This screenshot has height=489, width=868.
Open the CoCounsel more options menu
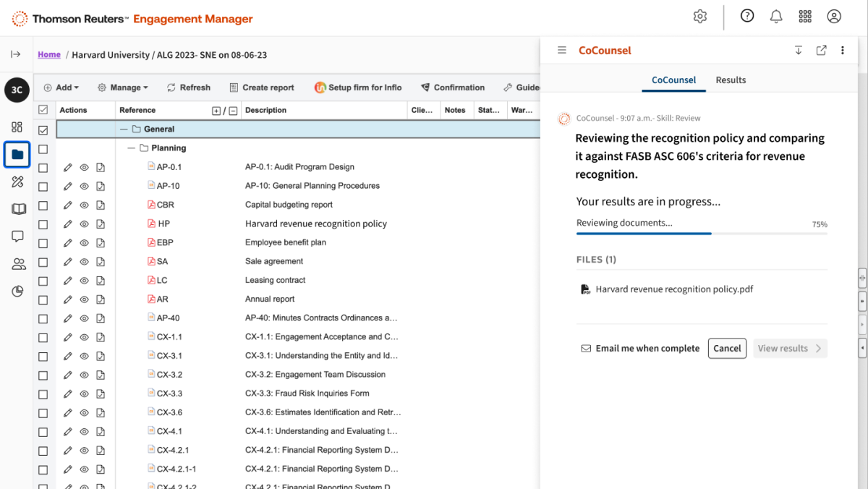coord(843,51)
